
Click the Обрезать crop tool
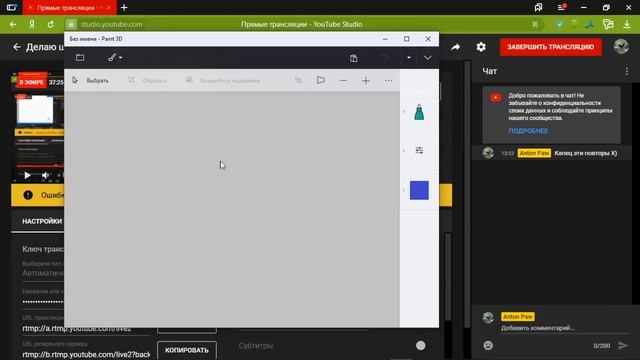147,80
